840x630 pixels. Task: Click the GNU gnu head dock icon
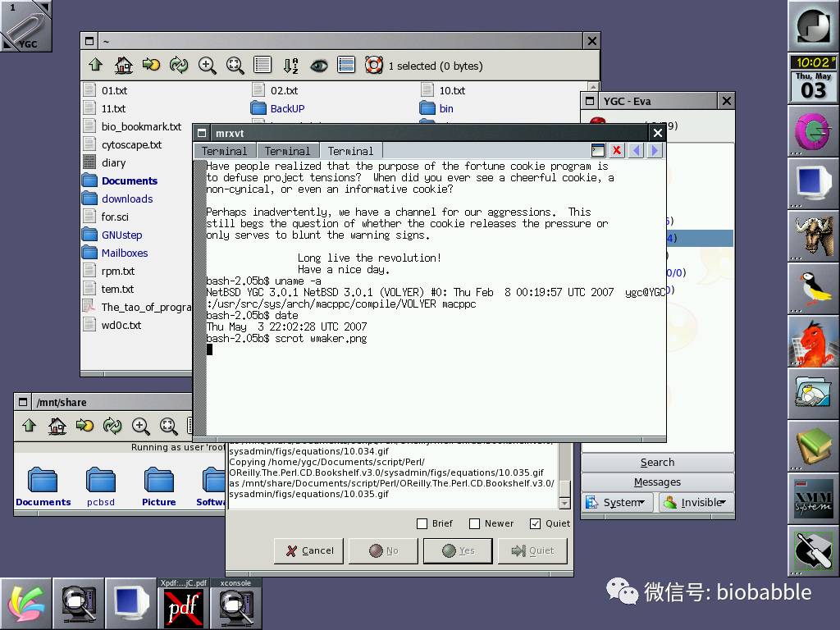click(812, 236)
